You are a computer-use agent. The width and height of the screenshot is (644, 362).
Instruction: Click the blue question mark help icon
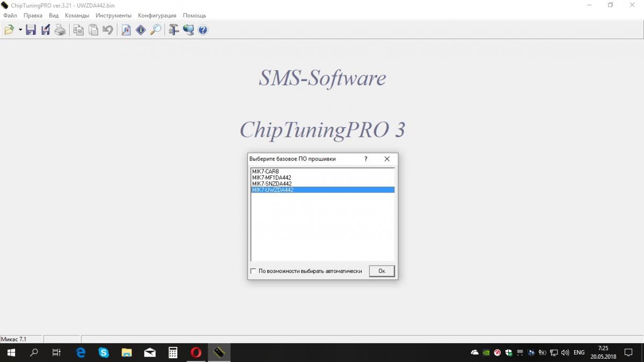tap(203, 30)
